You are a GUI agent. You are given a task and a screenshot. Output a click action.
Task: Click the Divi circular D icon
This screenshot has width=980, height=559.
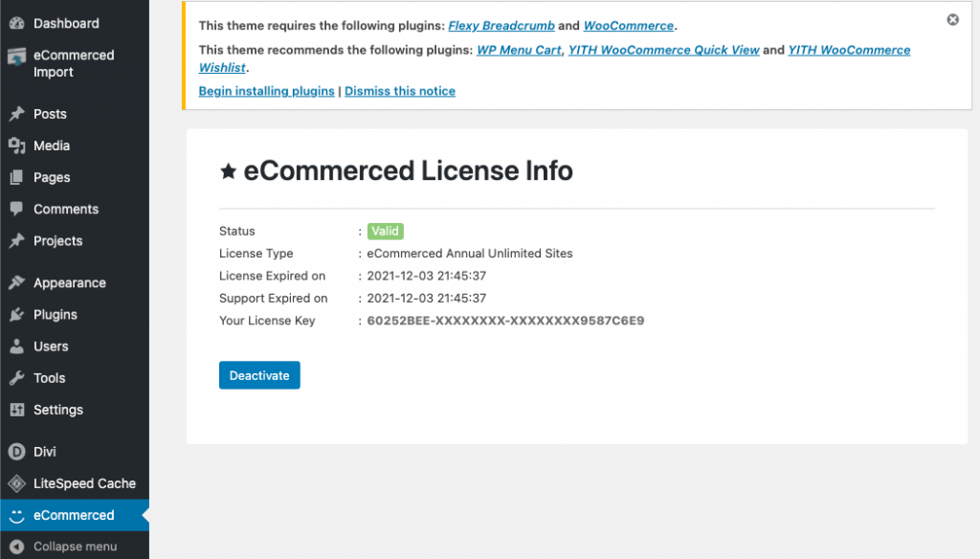pyautogui.click(x=16, y=452)
